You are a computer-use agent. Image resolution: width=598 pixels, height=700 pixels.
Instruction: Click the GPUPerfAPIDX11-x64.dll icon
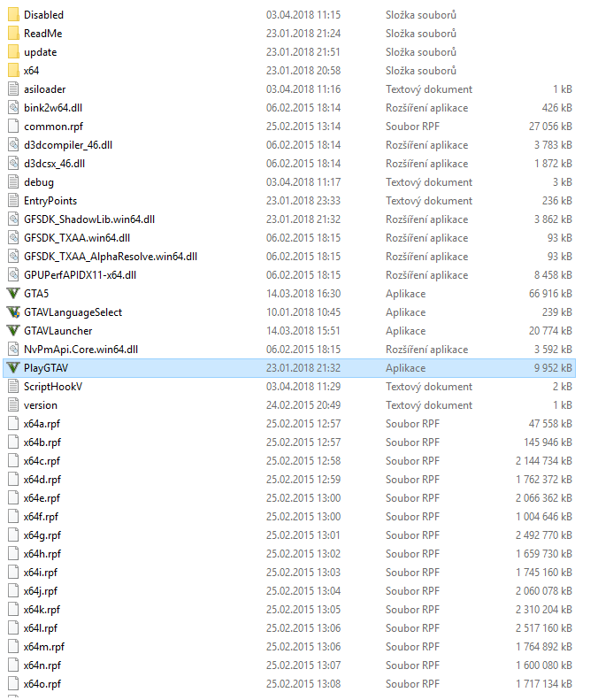tap(13, 275)
